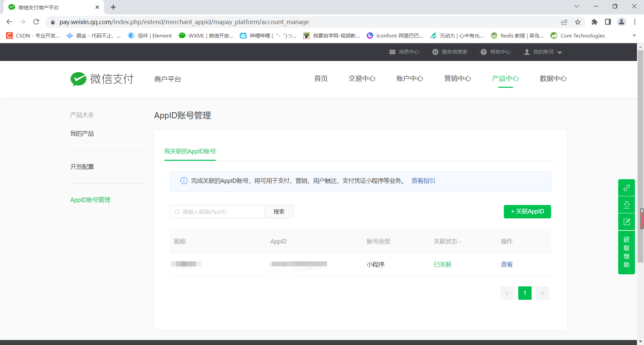The height and width of the screenshot is (345, 644).
Task: Click the floating edit feedback icon
Action: [627, 222]
